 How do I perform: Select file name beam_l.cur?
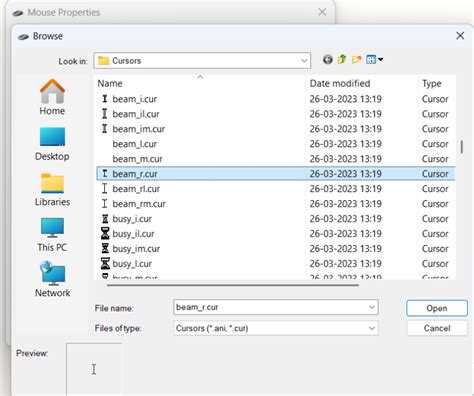[135, 144]
